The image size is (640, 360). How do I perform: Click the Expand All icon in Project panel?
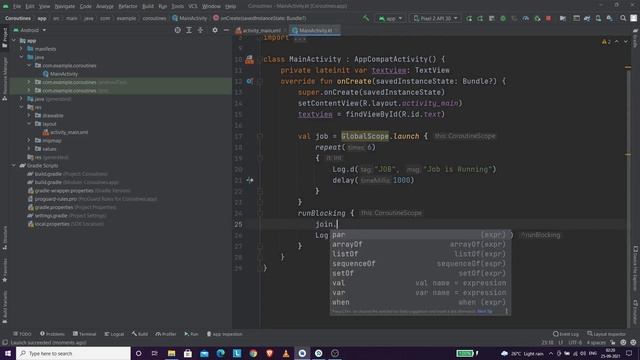coord(189,30)
